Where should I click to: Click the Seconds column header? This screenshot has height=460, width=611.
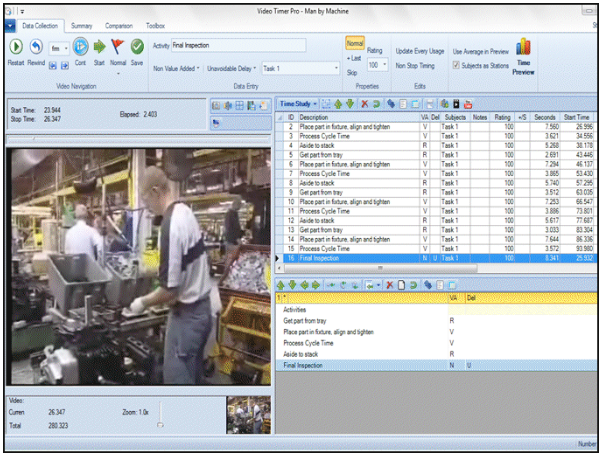pyautogui.click(x=544, y=117)
